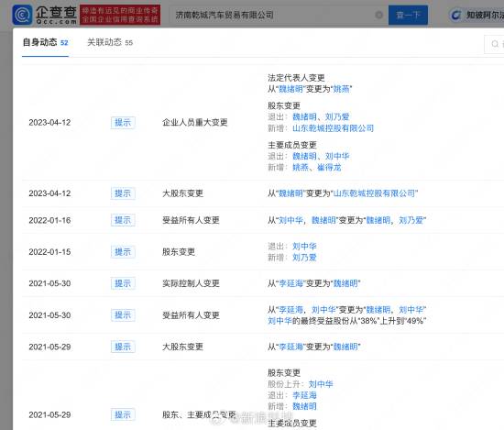Screen dimensions: 504x430
Task: Open 魏绪明 link under 法定代表人变更
Action: pos(290,89)
